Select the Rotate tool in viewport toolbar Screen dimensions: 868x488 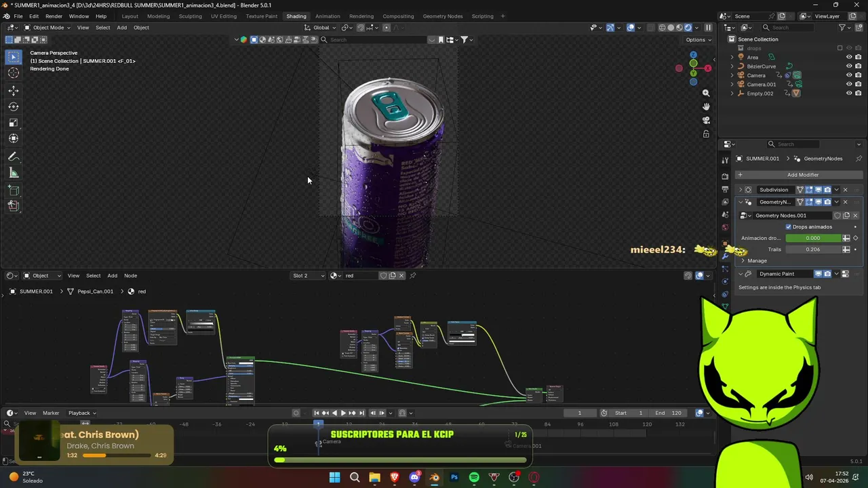tap(14, 106)
